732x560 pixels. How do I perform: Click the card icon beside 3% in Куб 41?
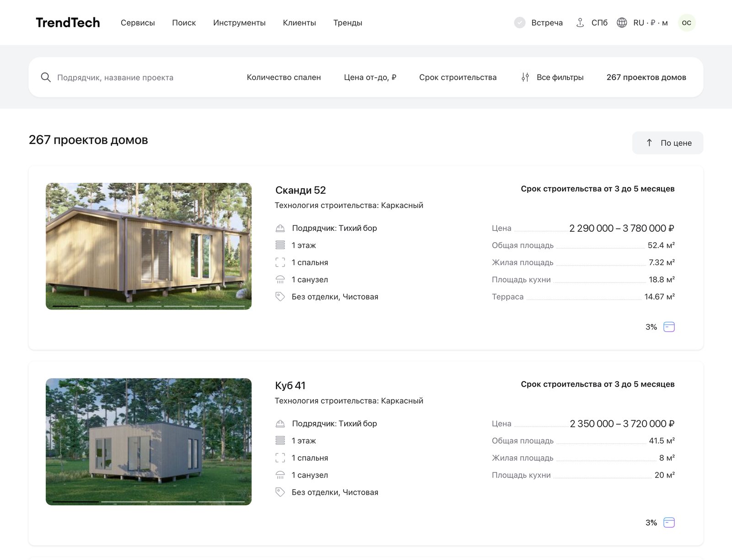click(669, 523)
